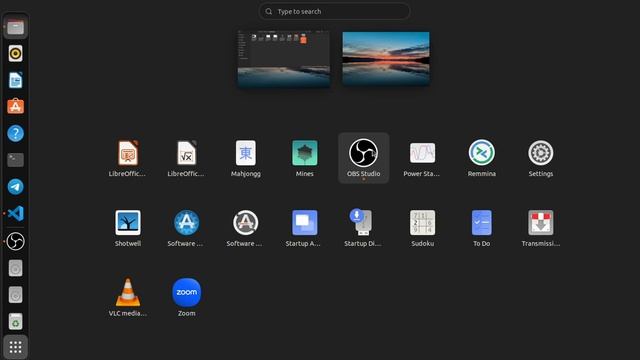Open the Startup Disk Creator app
640x360 pixels.
363,228
